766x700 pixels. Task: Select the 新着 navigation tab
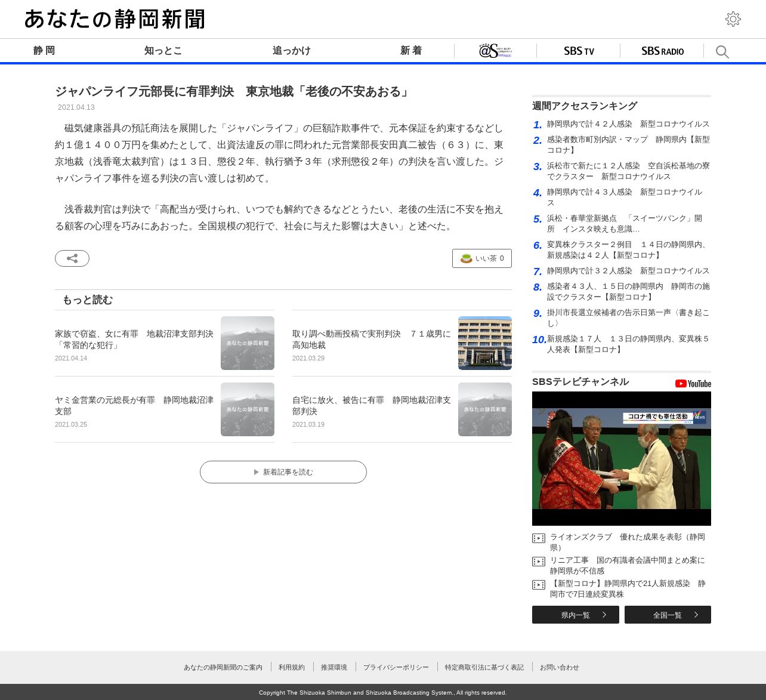point(411,51)
